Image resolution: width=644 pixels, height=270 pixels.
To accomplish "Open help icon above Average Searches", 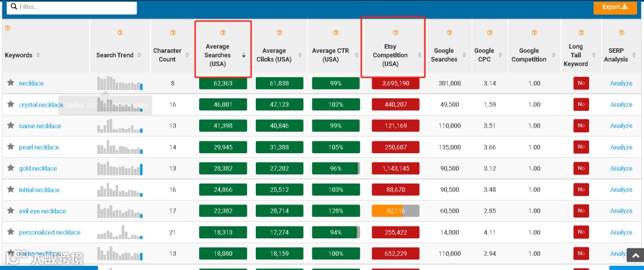I will click(223, 32).
